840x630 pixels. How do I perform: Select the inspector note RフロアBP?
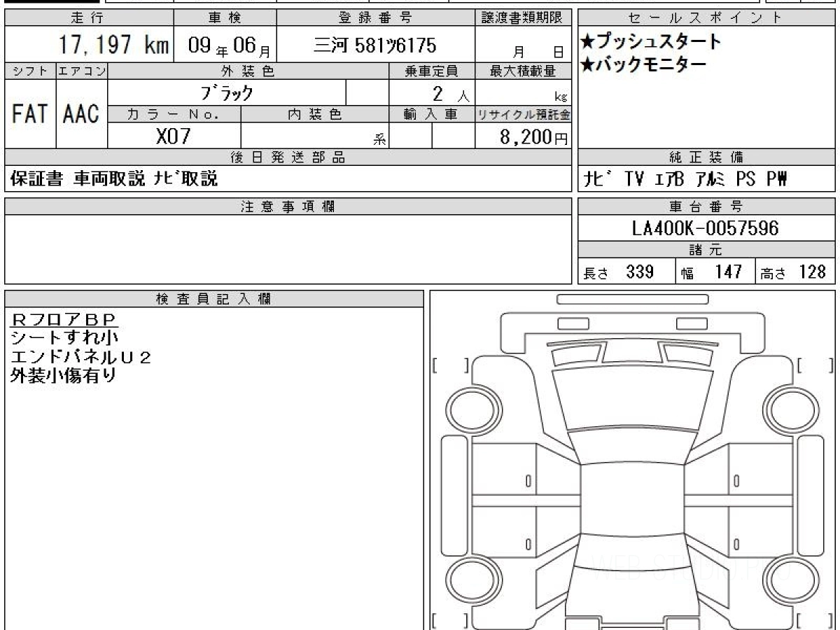point(64,320)
